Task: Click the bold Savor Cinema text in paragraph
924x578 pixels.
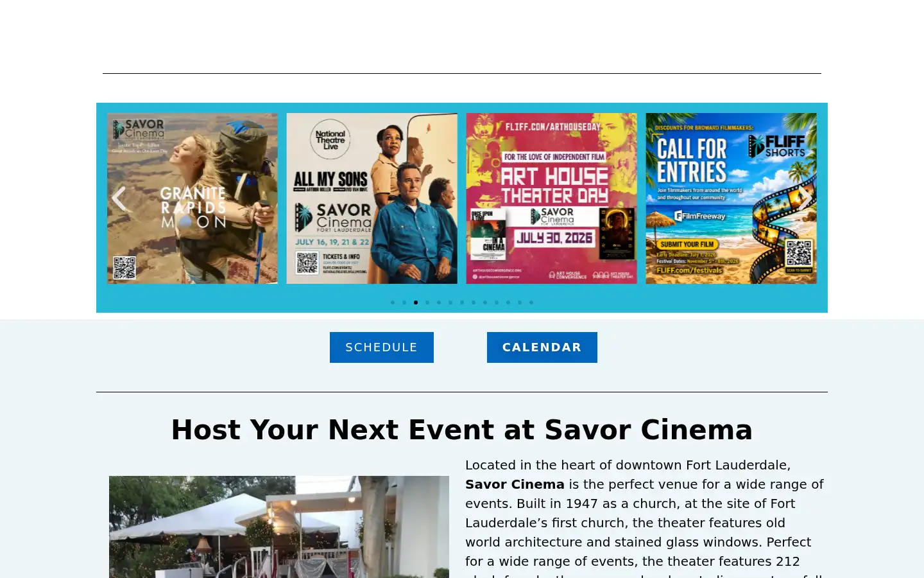Action: click(515, 484)
